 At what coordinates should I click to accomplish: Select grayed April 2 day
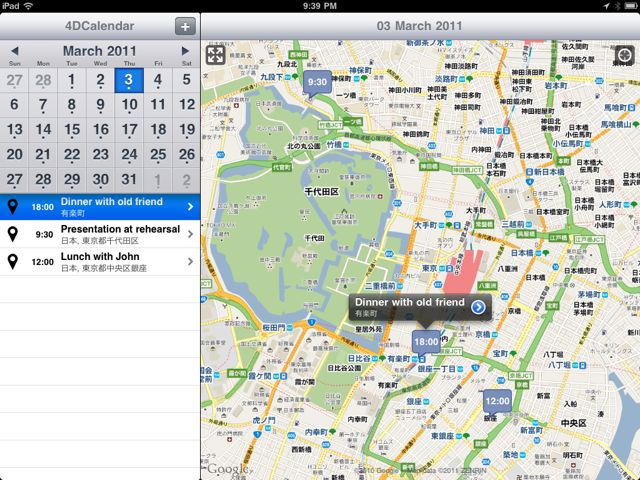point(187,180)
